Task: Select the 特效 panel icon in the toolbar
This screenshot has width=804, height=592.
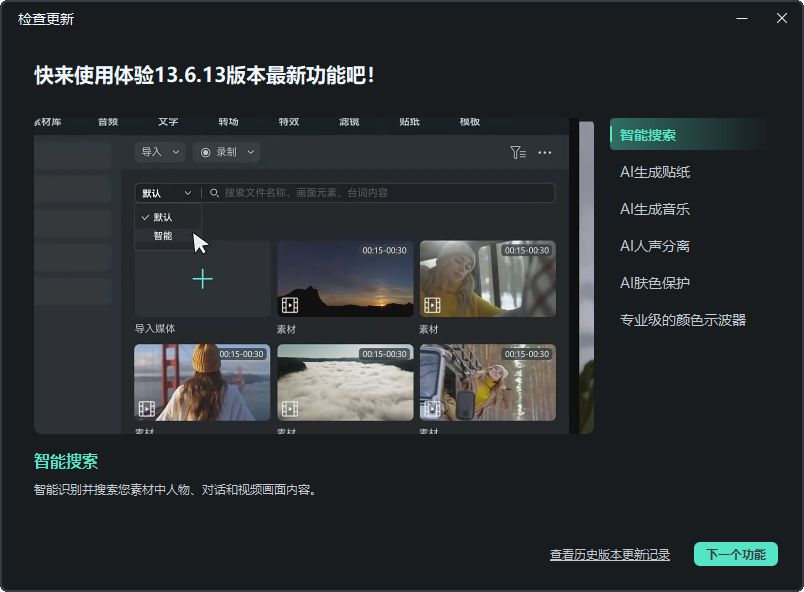Action: point(291,121)
